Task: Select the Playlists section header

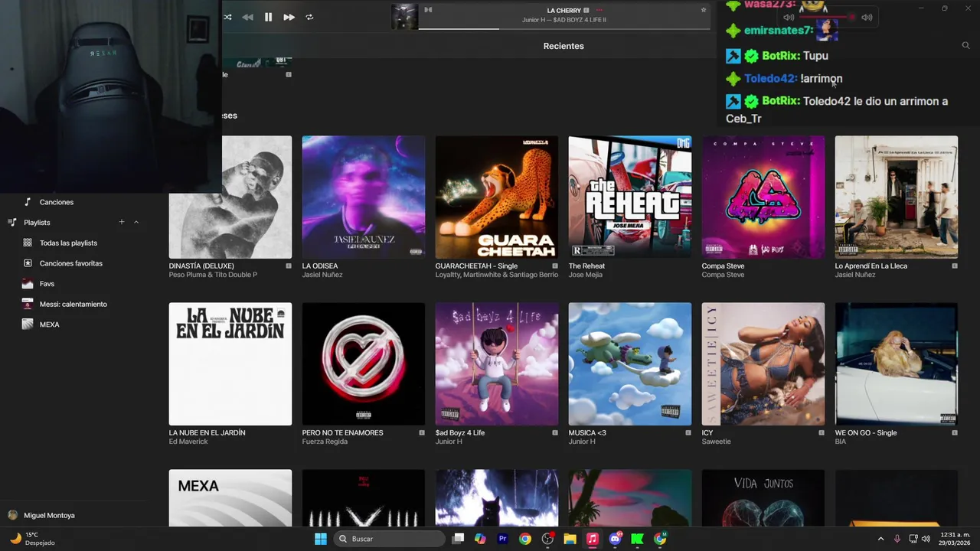Action: (x=37, y=223)
